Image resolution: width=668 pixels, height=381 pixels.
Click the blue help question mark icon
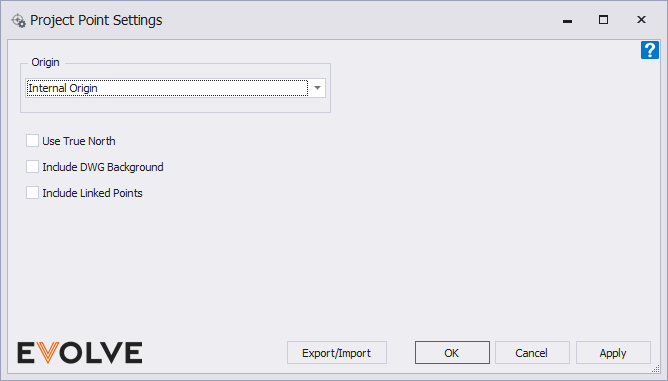coord(650,50)
